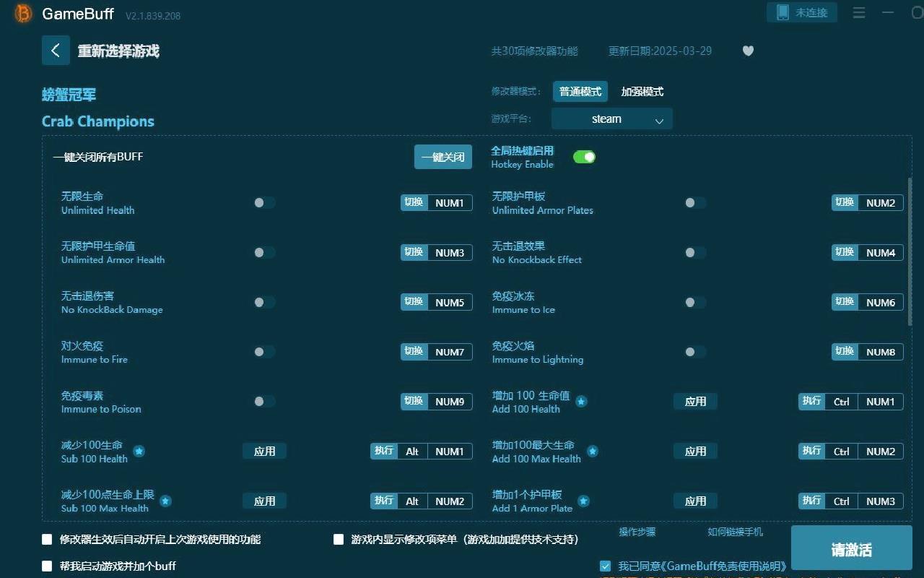Image resolution: width=924 pixels, height=578 pixels.
Task: Edit NUM7 hotkey for Immune to Fire
Action: coord(450,352)
